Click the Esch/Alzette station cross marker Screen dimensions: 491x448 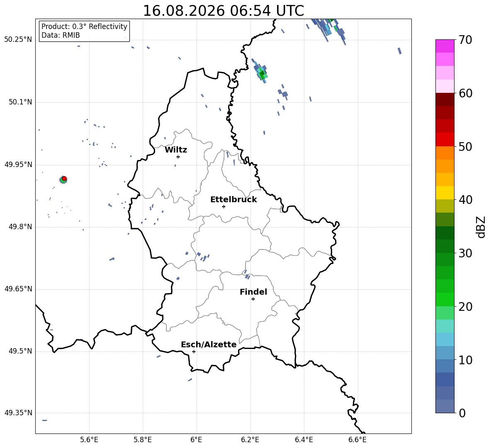pos(194,351)
